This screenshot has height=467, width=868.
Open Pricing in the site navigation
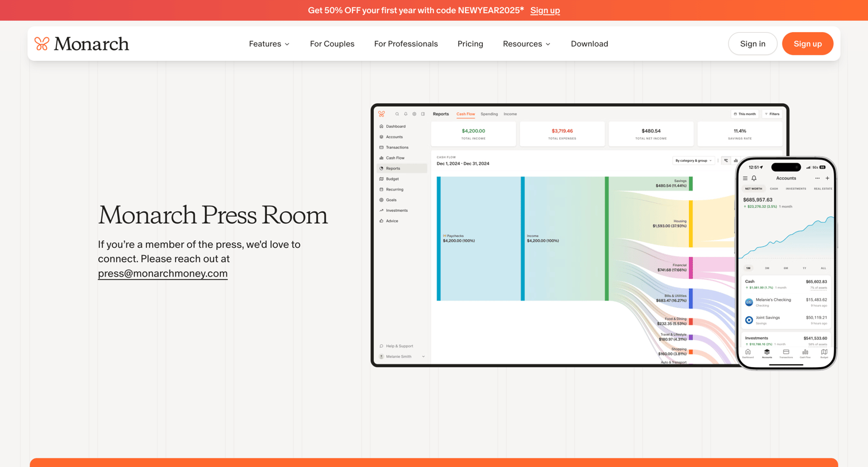tap(470, 44)
